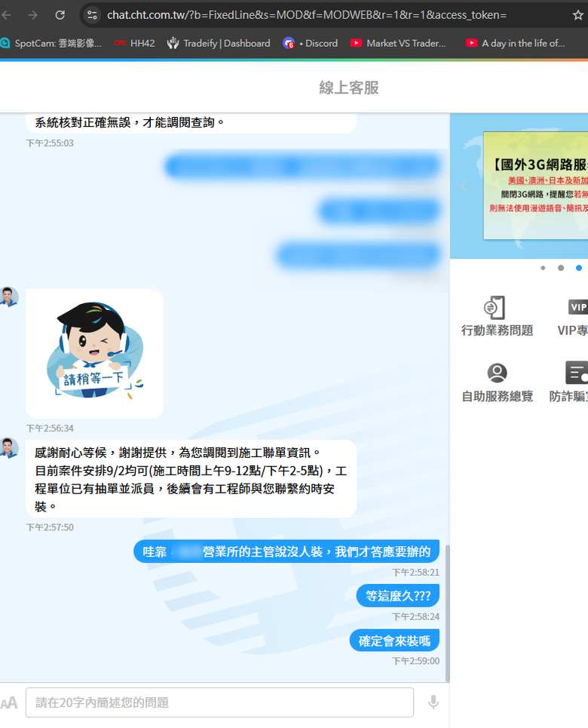Click agent avatar beside the sticker message
The height and width of the screenshot is (728, 588).
pos(8,297)
